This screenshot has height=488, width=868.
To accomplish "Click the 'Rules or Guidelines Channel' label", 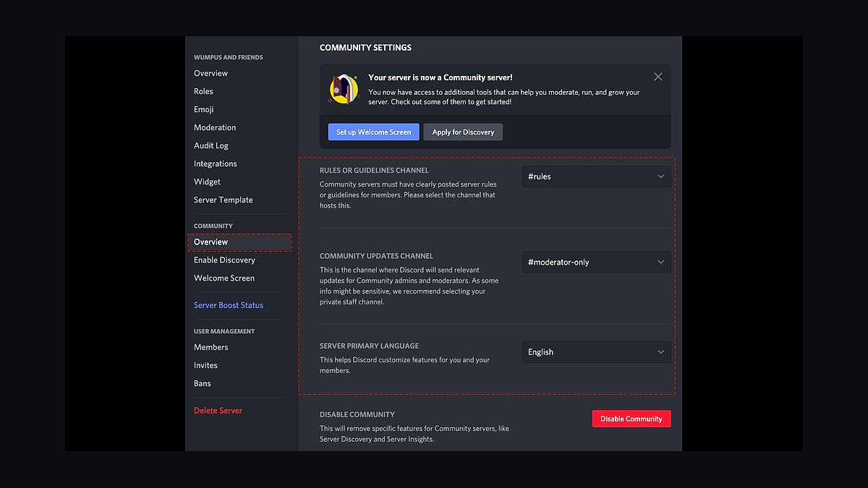I will pos(374,171).
